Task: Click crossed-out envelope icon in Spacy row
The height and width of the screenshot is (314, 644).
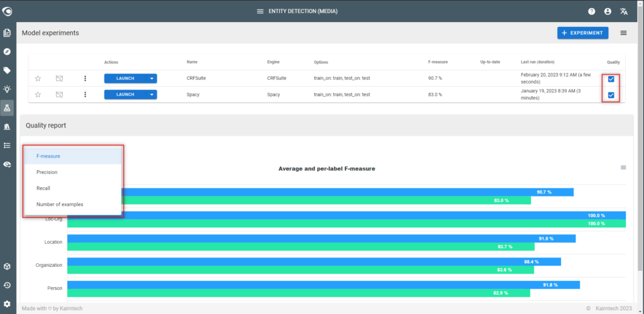Action: (59, 95)
